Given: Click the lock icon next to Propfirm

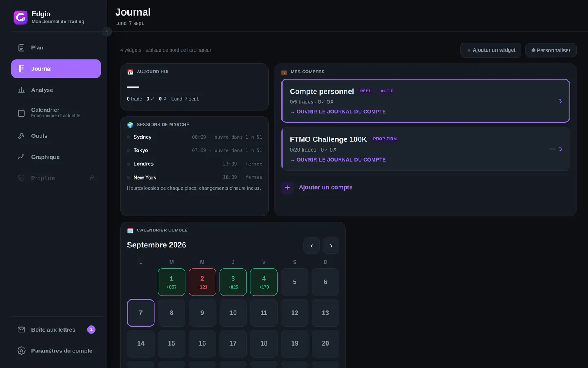Looking at the screenshot, I should click(92, 178).
